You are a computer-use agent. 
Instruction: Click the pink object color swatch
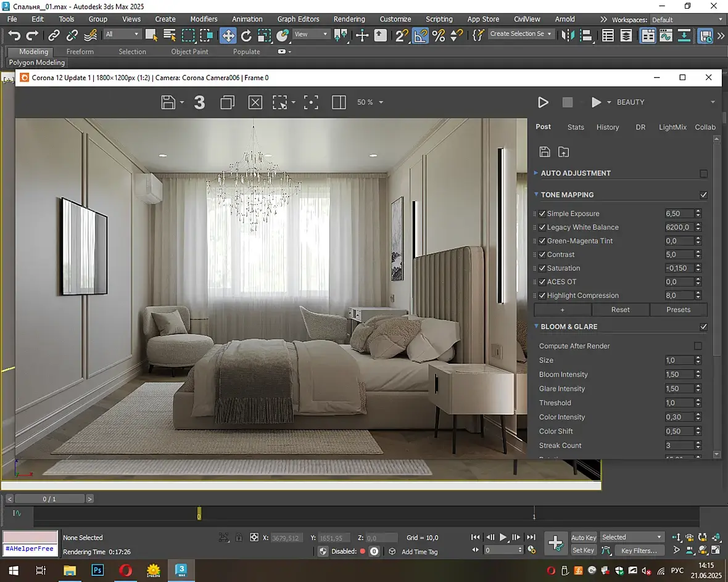click(x=30, y=536)
